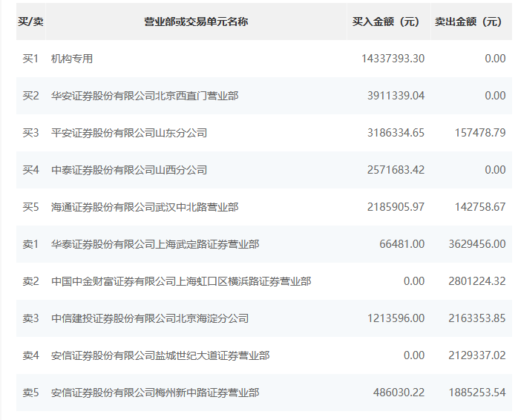518x420 pixels.
Task: Click the 买1 rank cell
Action: pyautogui.click(x=30, y=59)
